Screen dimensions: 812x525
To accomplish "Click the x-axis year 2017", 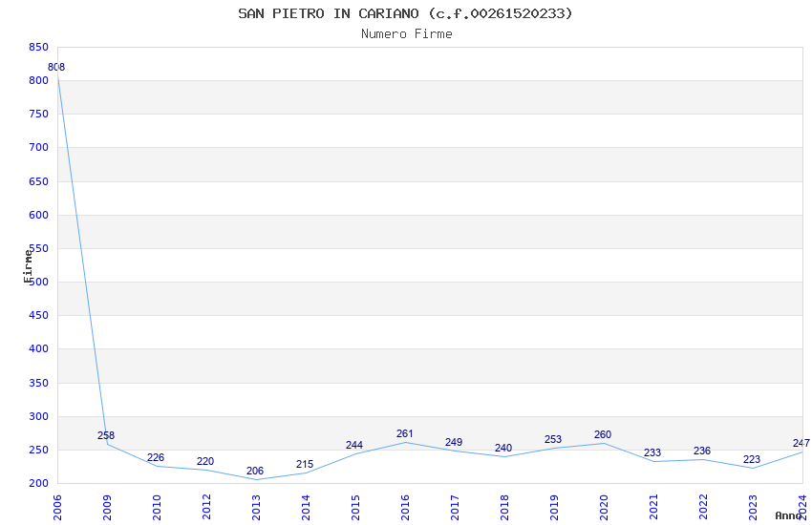I will pos(455,508).
